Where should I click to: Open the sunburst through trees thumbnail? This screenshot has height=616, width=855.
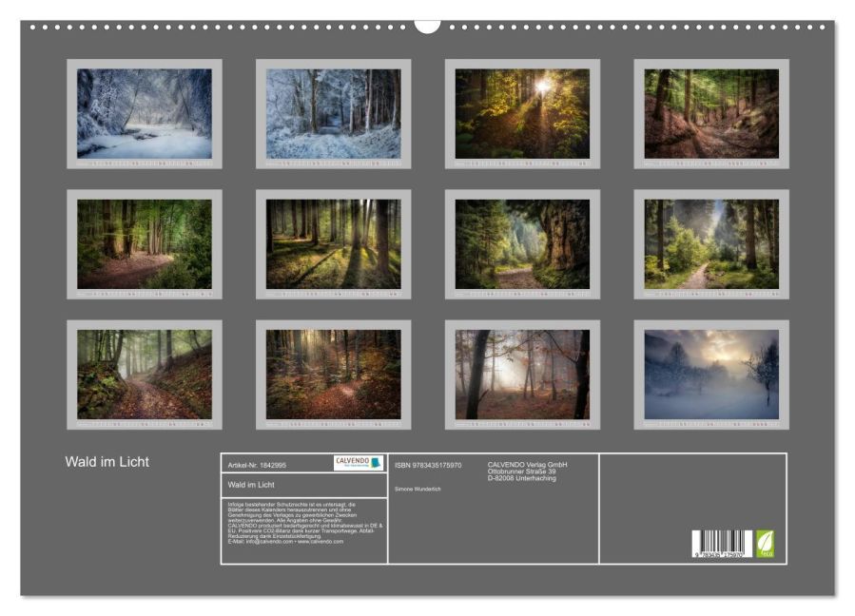click(x=522, y=113)
